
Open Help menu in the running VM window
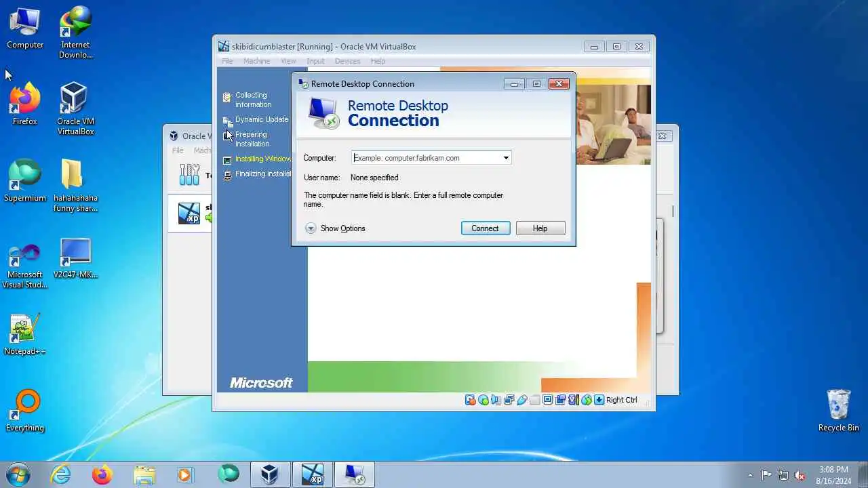(x=378, y=61)
